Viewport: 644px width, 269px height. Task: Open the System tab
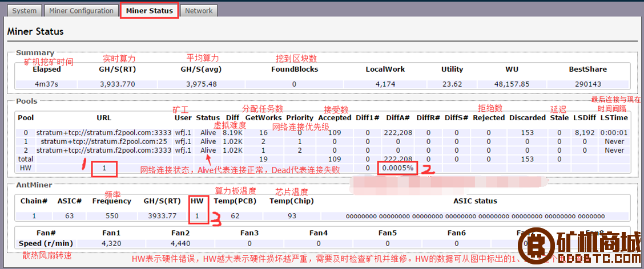tap(24, 11)
